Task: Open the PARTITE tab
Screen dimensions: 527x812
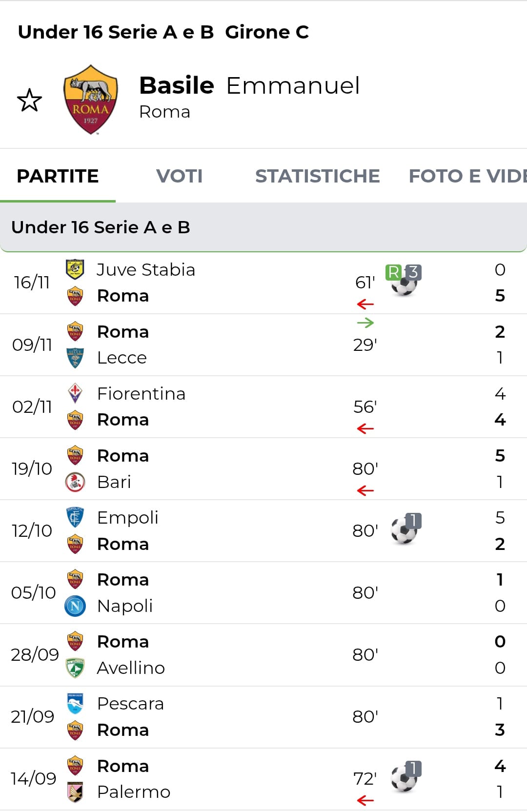Action: [58, 176]
